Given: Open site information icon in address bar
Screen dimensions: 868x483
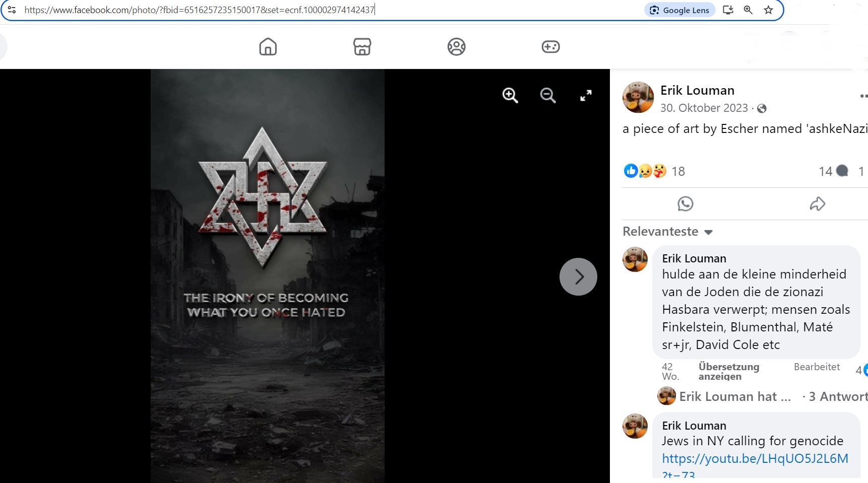Looking at the screenshot, I should click(12, 10).
